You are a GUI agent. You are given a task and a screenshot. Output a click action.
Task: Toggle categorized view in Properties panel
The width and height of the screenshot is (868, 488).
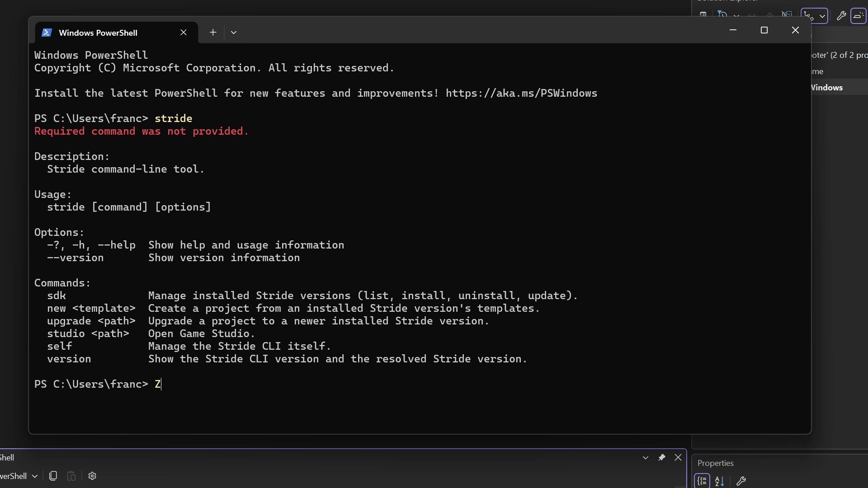tap(702, 481)
